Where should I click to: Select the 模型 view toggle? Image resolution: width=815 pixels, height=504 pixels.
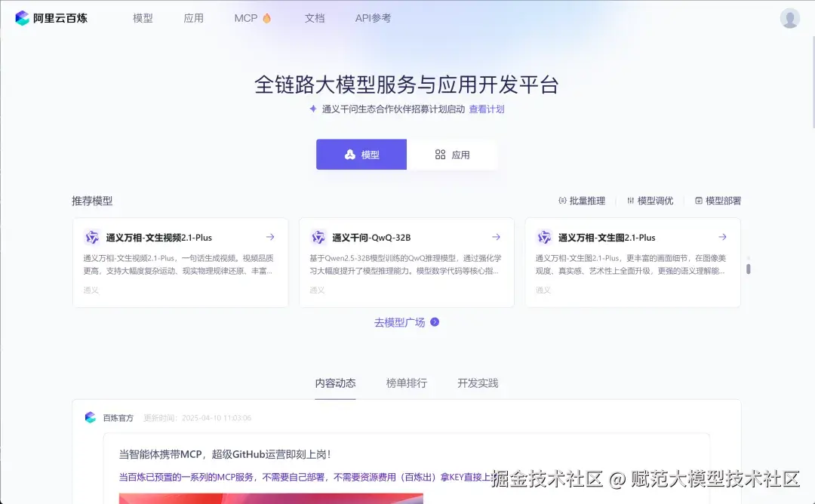[x=361, y=154]
